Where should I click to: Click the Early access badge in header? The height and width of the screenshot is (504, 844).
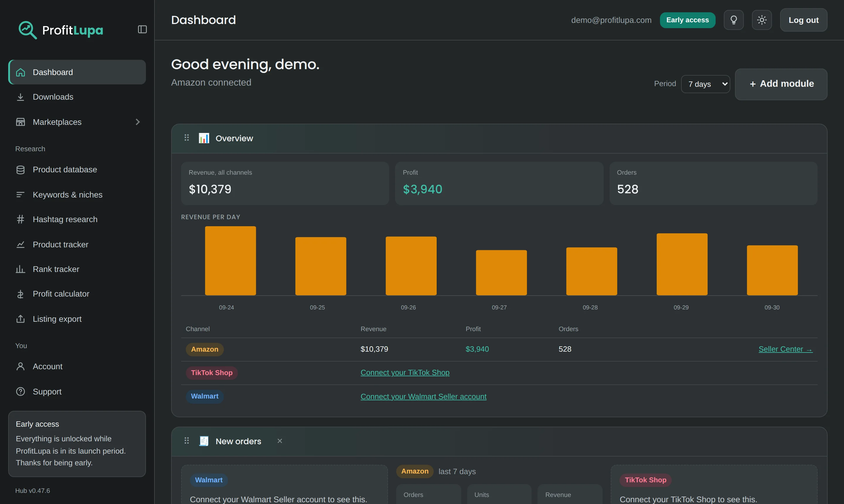pos(688,20)
